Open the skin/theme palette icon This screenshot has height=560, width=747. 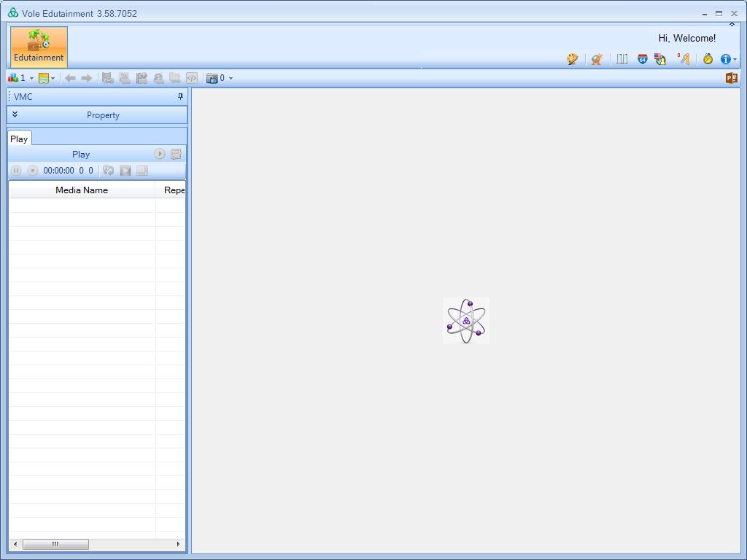pyautogui.click(x=573, y=59)
